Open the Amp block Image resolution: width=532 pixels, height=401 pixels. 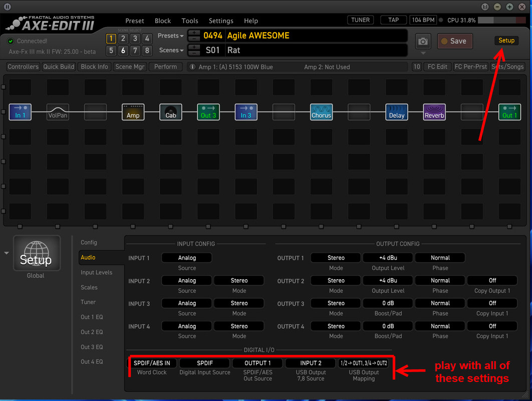[133, 112]
